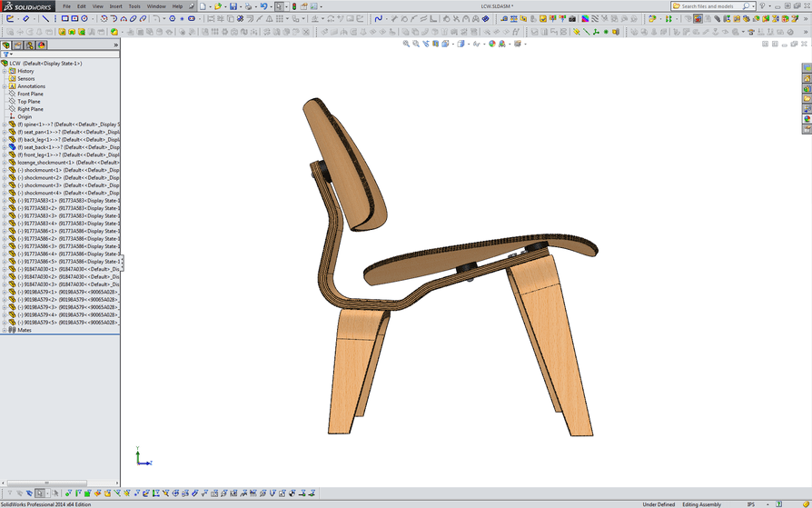Select the Front Plane tree item

[x=30, y=94]
